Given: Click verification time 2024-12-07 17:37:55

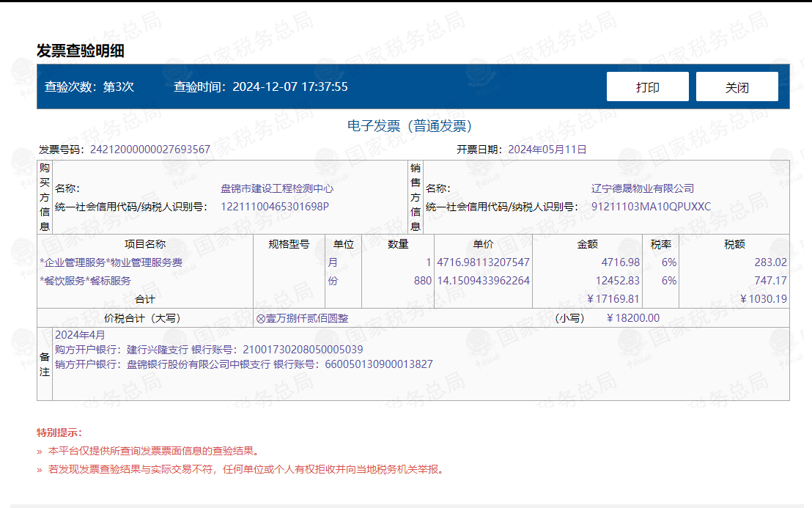Looking at the screenshot, I should point(290,86).
